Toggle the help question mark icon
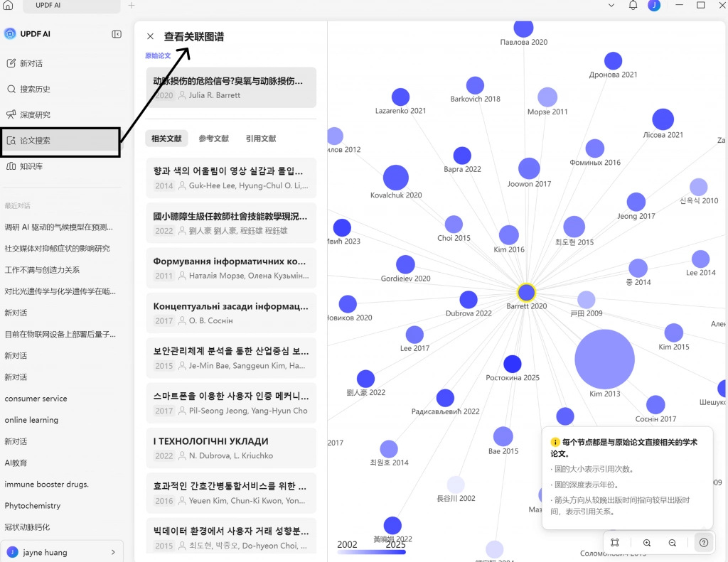728x562 pixels. coord(704,543)
